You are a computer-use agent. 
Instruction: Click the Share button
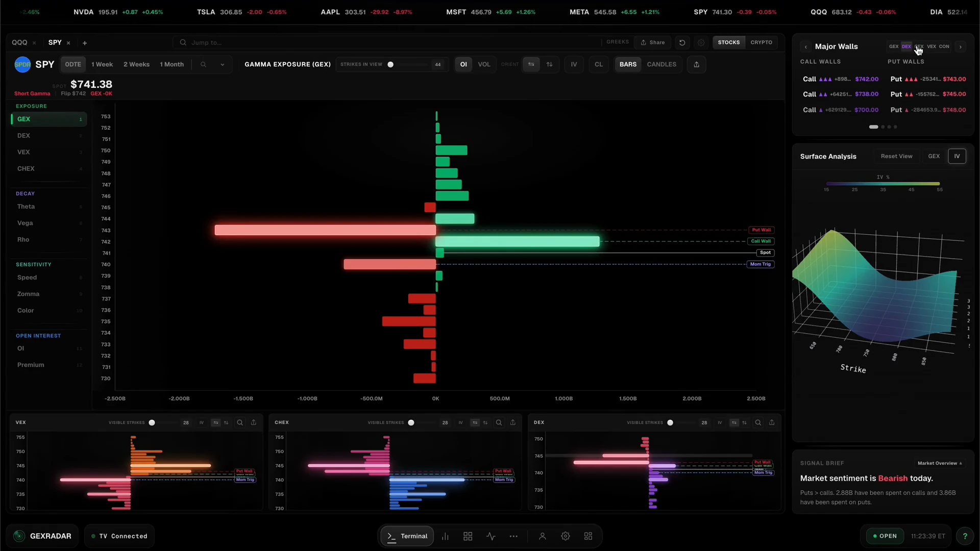pos(653,42)
